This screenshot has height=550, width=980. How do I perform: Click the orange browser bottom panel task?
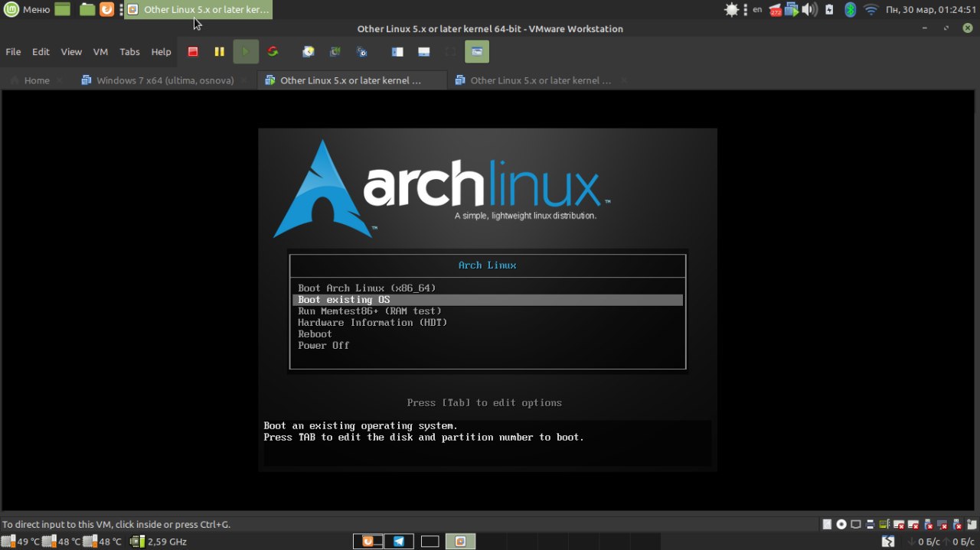368,542
